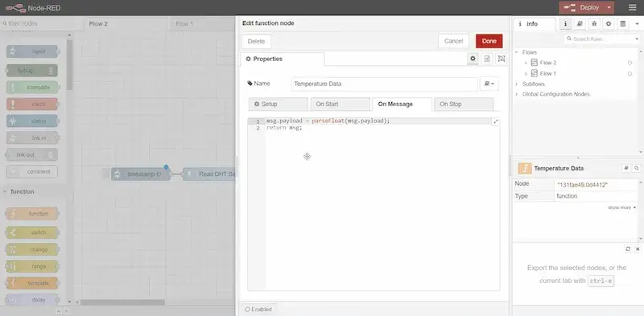Toggle the Flow 1 enable circle
This screenshot has height=316, width=644.
630,74
